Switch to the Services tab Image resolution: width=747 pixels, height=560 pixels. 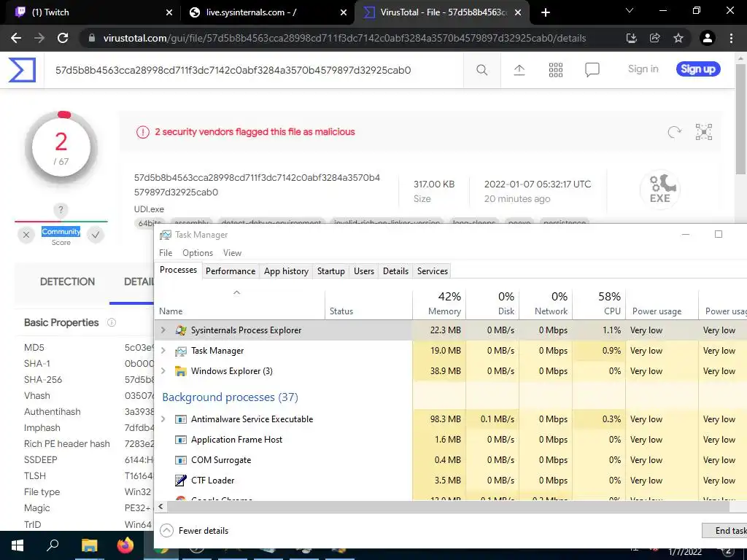433,271
